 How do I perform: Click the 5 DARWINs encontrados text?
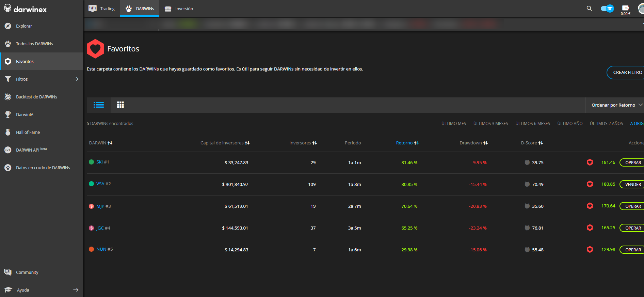[x=110, y=124]
